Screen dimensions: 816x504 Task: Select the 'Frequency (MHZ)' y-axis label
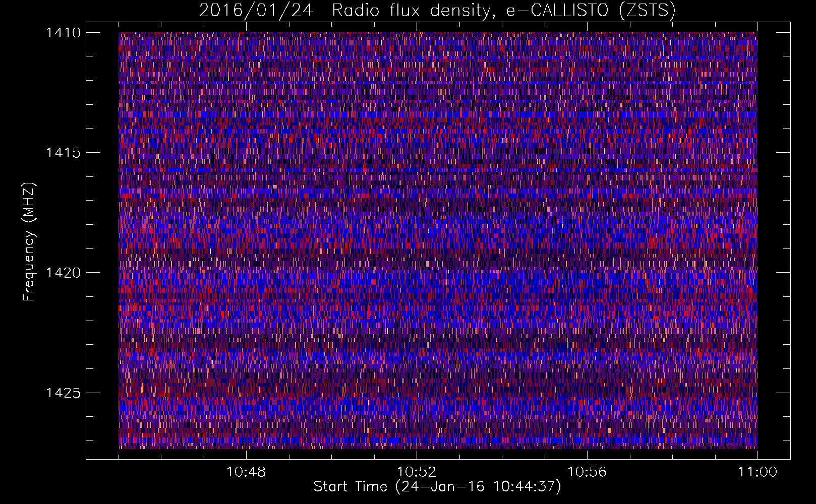coord(28,241)
